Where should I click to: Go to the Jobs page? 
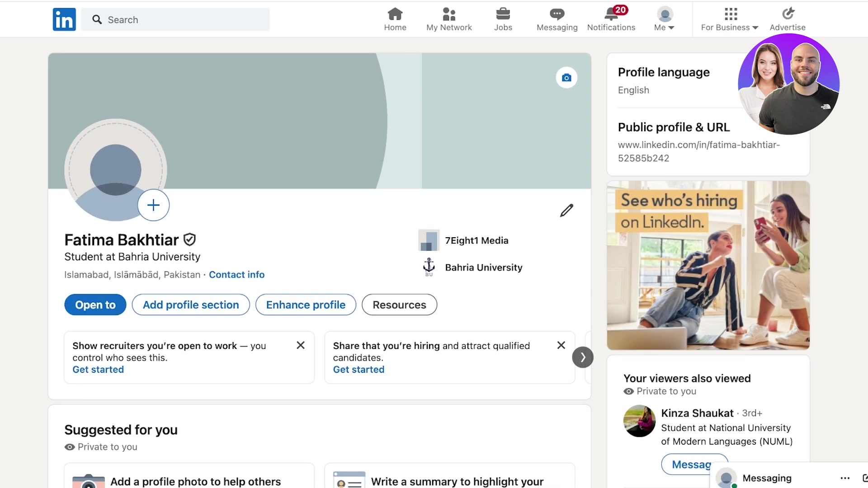pyautogui.click(x=503, y=19)
